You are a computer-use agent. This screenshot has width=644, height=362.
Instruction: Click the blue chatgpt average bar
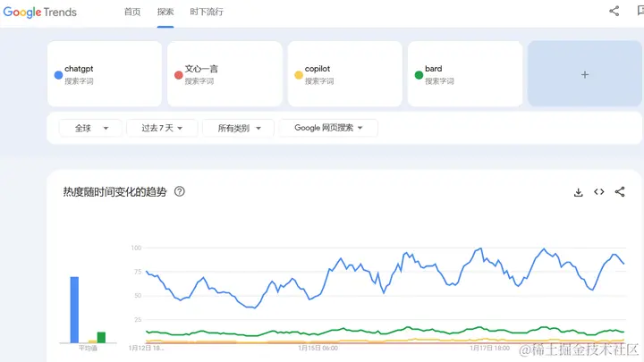click(74, 310)
